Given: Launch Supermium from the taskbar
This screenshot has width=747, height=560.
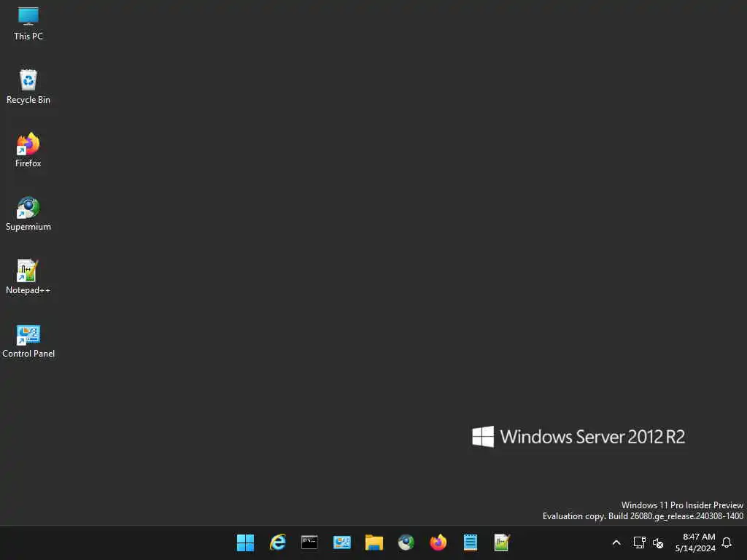Looking at the screenshot, I should (x=406, y=542).
